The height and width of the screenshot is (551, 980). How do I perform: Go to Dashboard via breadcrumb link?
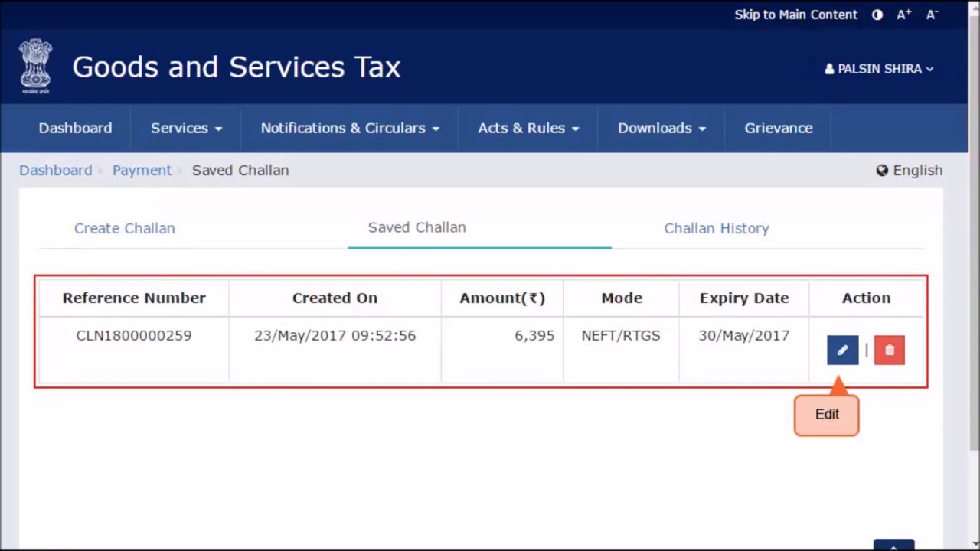coord(55,171)
